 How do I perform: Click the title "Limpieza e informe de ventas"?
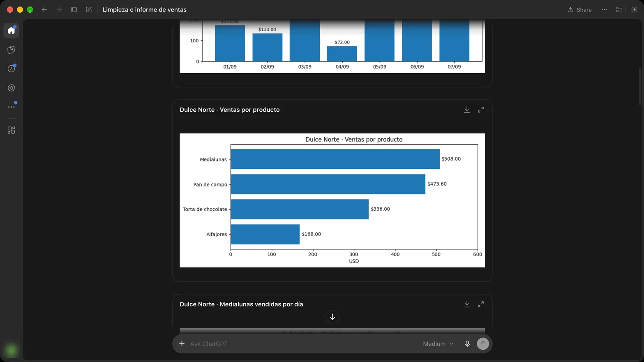(x=145, y=9)
